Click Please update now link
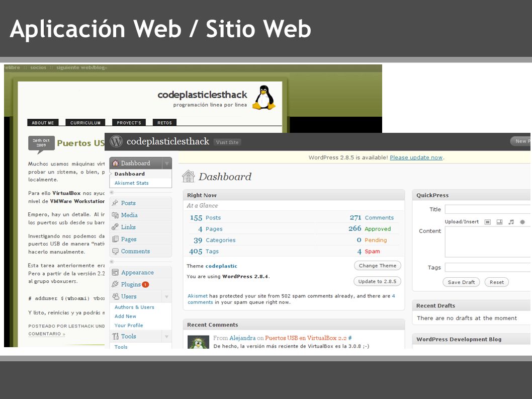532x399 pixels. (416, 157)
